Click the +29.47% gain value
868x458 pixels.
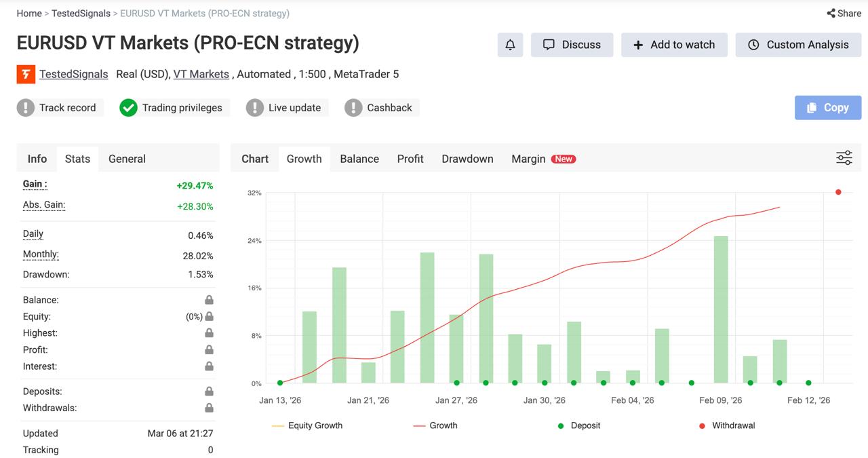tap(195, 185)
